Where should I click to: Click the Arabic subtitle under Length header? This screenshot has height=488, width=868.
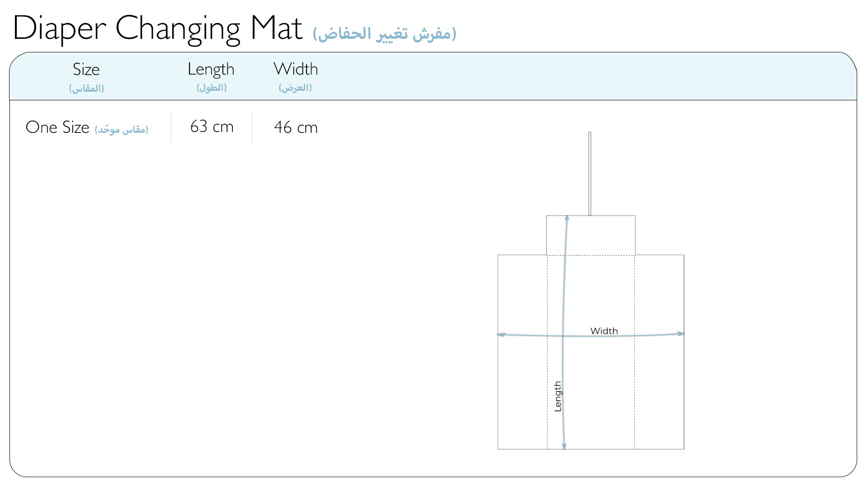[x=212, y=88]
